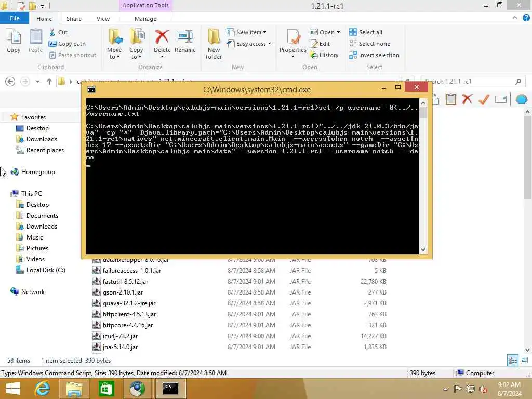Switch to the View ribbon tab
Image resolution: width=532 pixels, height=399 pixels.
coord(103,19)
